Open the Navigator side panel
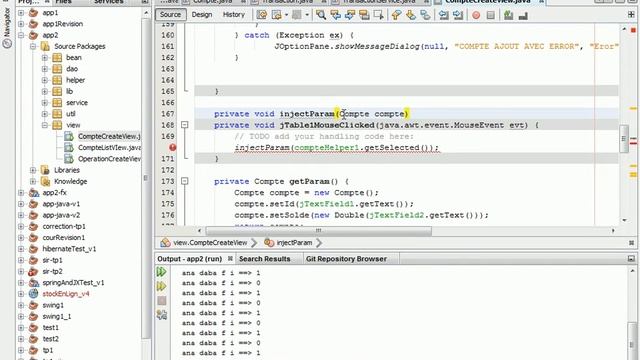Image resolution: width=640 pixels, height=360 pixels. tap(7, 28)
